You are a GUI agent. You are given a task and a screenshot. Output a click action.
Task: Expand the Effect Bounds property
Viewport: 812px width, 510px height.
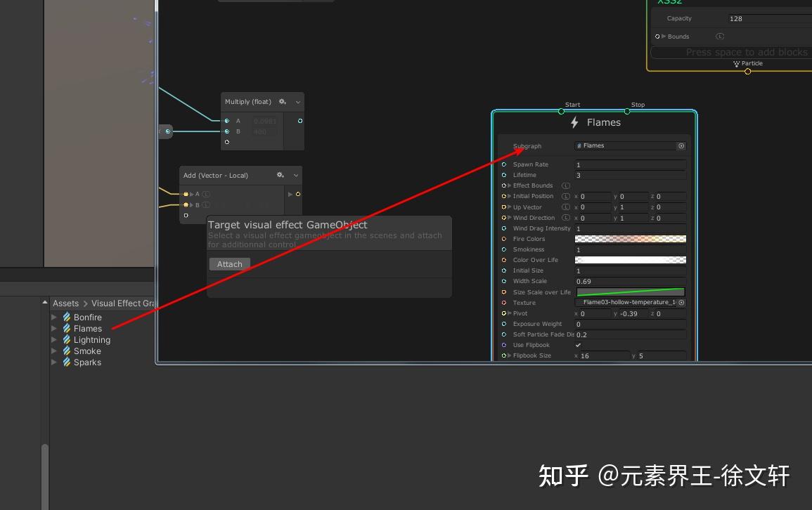[510, 185]
